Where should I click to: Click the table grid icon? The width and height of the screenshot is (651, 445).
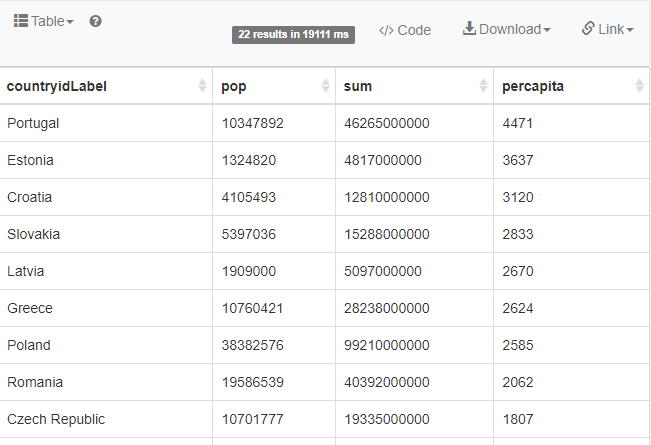(20, 21)
